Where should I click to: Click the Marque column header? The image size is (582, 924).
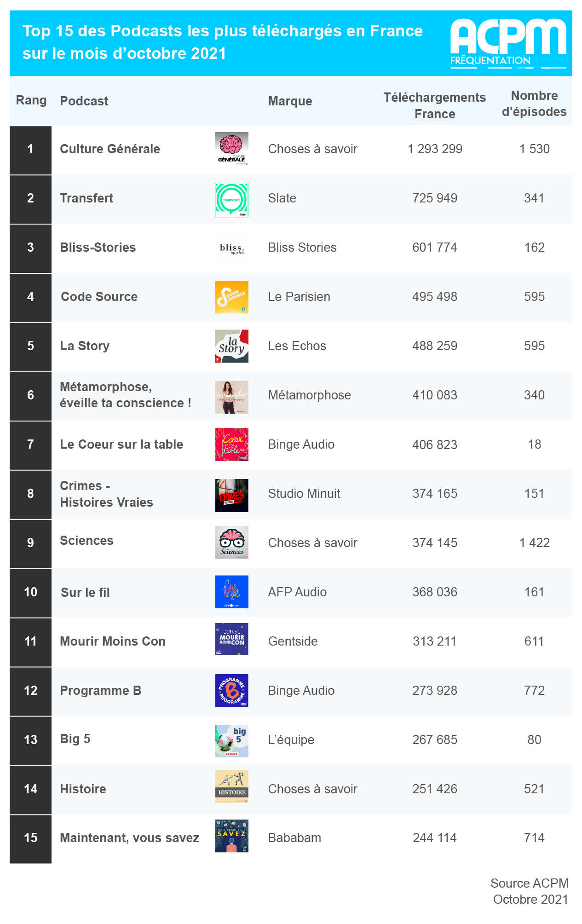pos(290,101)
